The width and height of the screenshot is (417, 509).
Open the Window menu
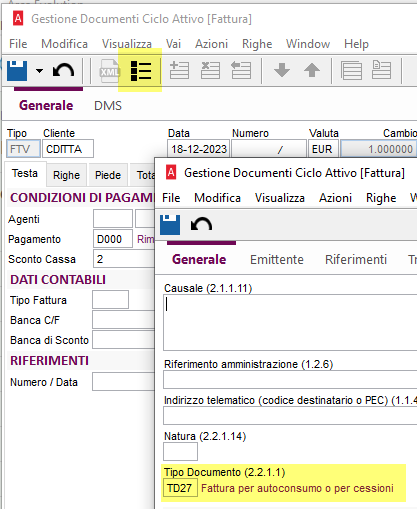[x=308, y=44]
